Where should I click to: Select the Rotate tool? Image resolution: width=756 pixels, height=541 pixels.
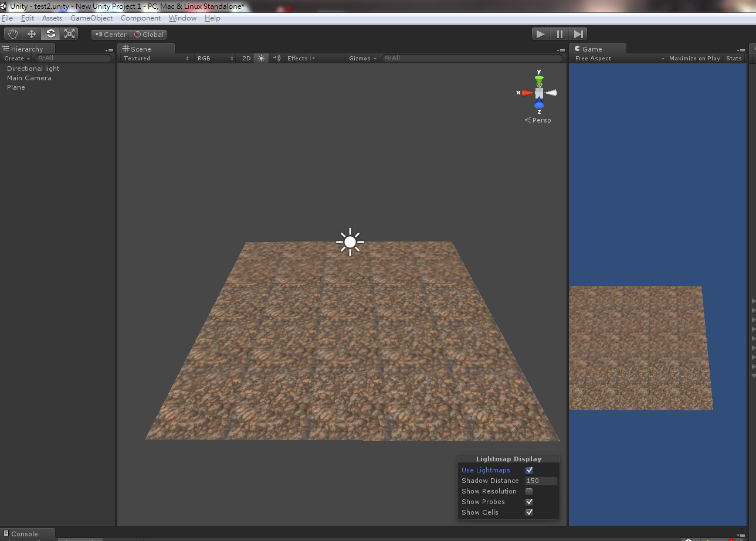coord(51,34)
